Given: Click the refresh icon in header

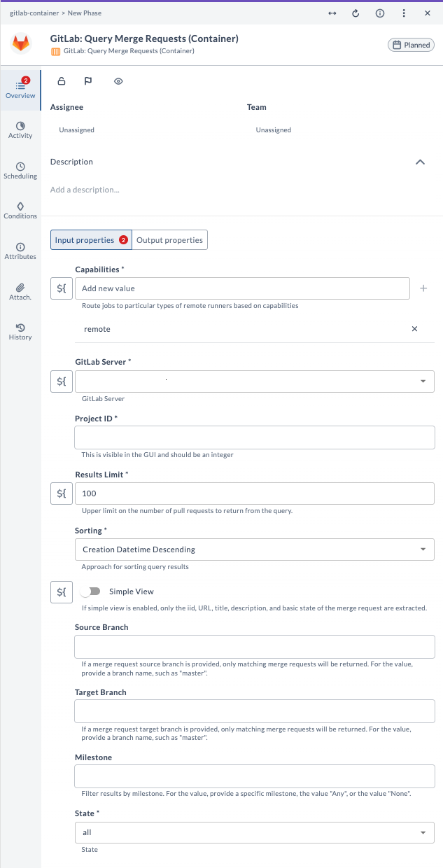Looking at the screenshot, I should 356,13.
